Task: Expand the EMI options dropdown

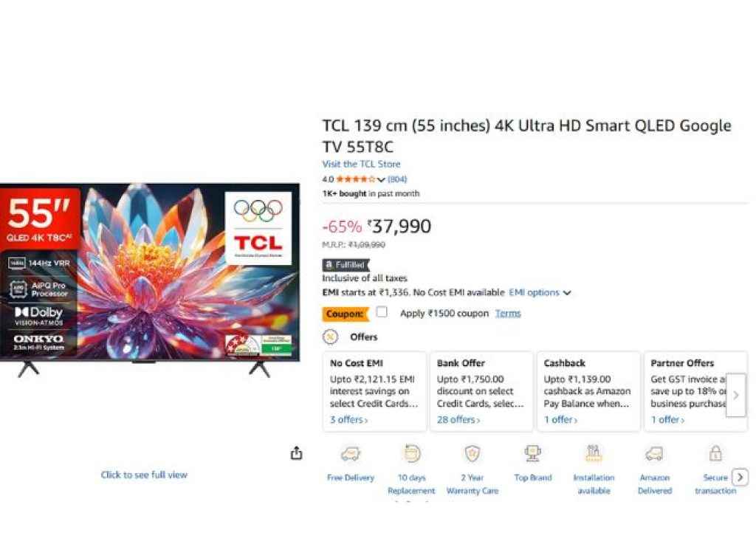Action: click(540, 292)
